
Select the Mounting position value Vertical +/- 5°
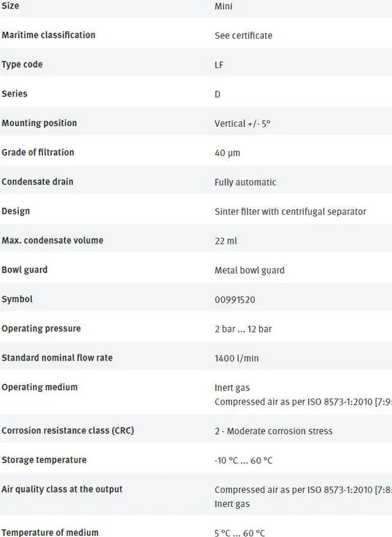pos(243,124)
